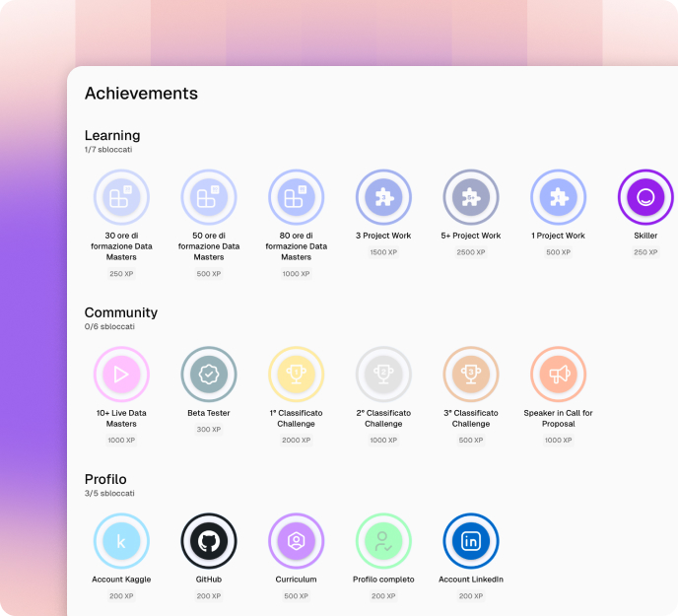This screenshot has height=616, width=678.
Task: Click the '0/6 sbloccati' counter
Action: click(x=109, y=326)
